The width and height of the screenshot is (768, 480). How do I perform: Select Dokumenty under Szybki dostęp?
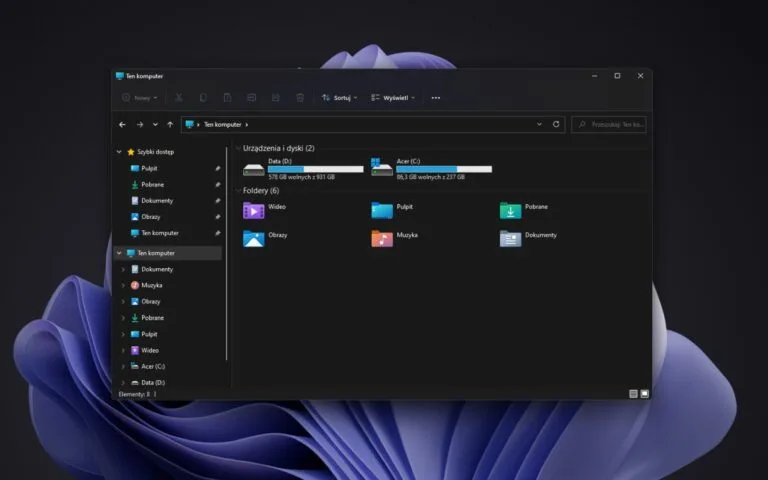pyautogui.click(x=157, y=201)
